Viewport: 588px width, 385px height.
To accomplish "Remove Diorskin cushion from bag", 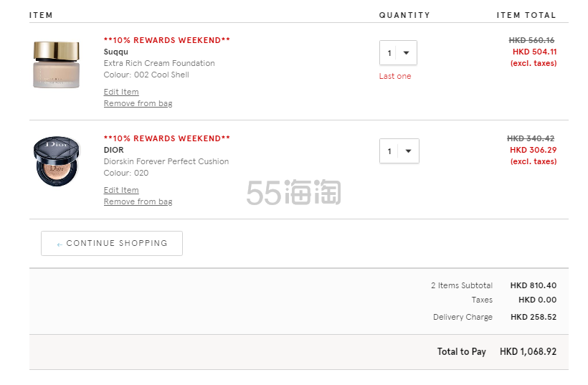I will tap(138, 201).
